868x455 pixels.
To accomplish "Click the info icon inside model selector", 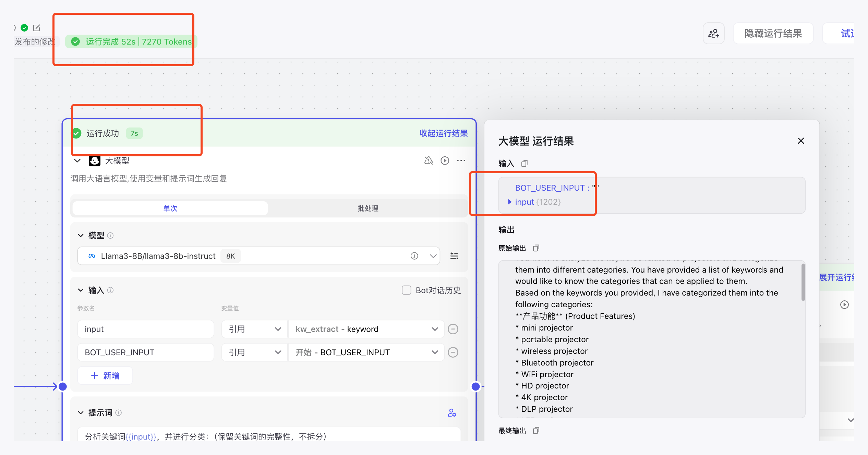I will coord(414,256).
